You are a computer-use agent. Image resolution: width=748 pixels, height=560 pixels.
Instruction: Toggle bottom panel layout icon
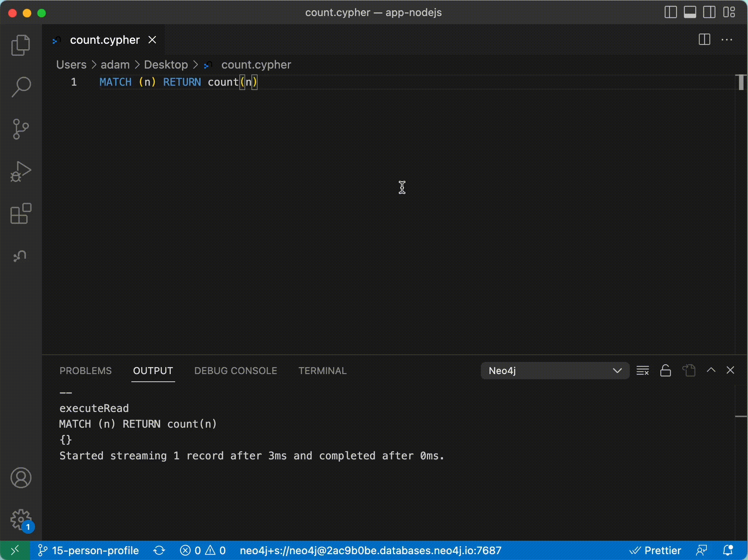[x=690, y=12]
